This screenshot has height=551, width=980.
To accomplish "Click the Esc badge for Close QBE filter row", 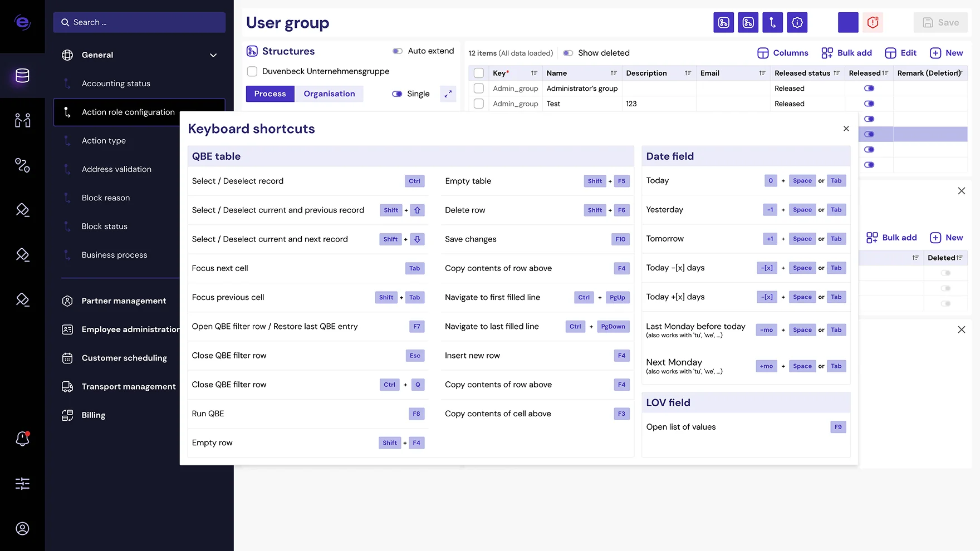I will 415,356.
